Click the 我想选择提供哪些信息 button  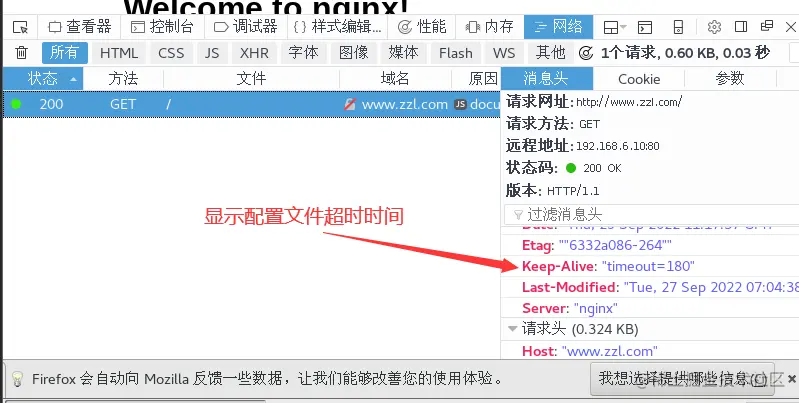click(682, 379)
